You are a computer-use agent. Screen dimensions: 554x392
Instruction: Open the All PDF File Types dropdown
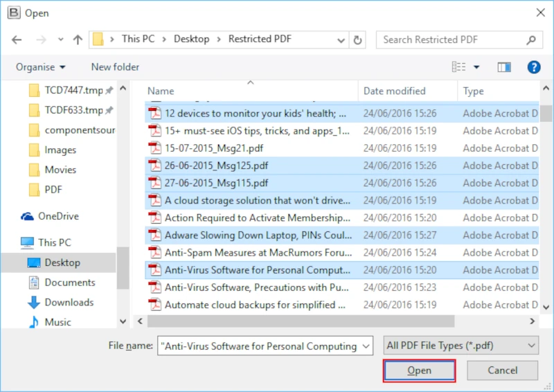[461, 346]
